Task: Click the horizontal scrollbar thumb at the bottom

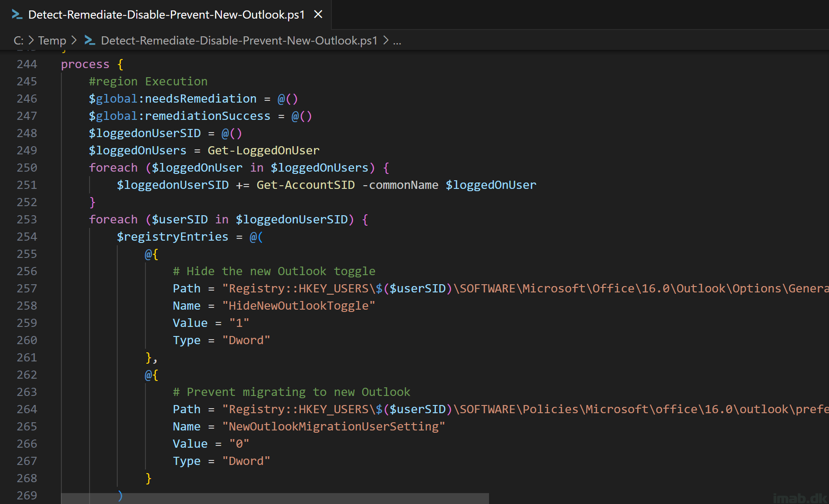Action: (x=275, y=499)
